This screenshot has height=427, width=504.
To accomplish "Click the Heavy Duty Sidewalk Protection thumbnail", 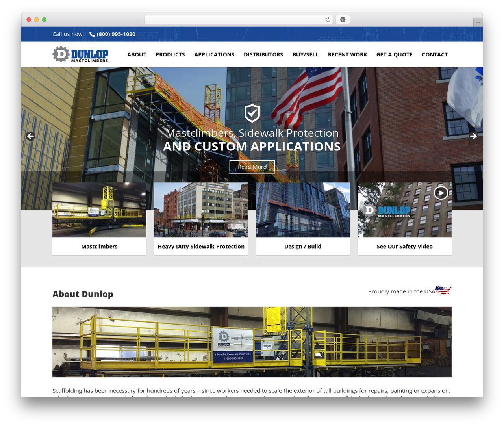I will pyautogui.click(x=201, y=210).
